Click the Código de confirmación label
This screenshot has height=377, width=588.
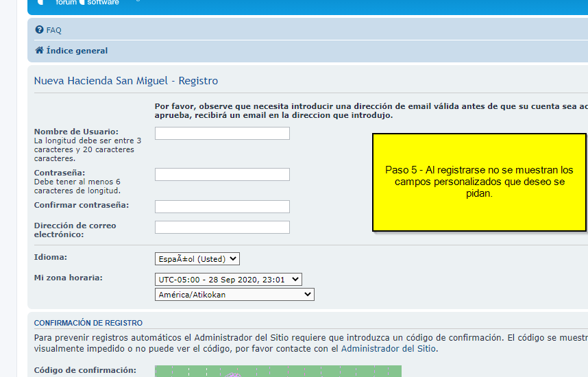(x=85, y=371)
